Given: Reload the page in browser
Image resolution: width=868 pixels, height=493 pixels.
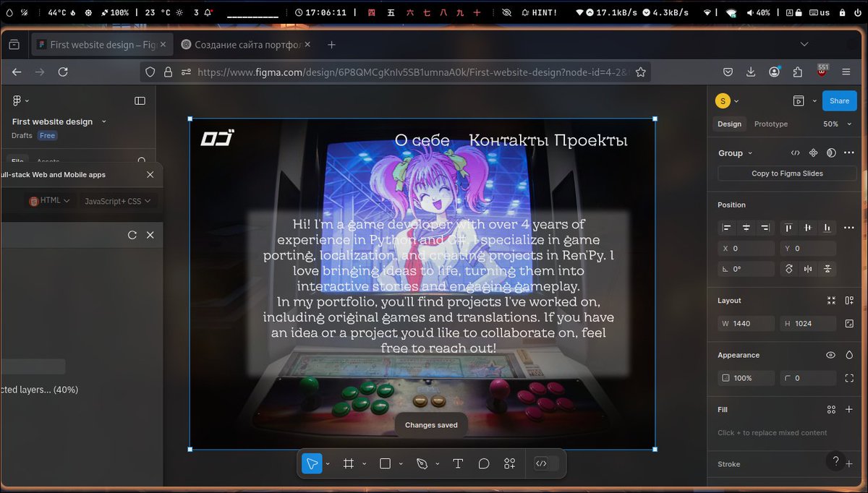Looking at the screenshot, I should click(63, 72).
